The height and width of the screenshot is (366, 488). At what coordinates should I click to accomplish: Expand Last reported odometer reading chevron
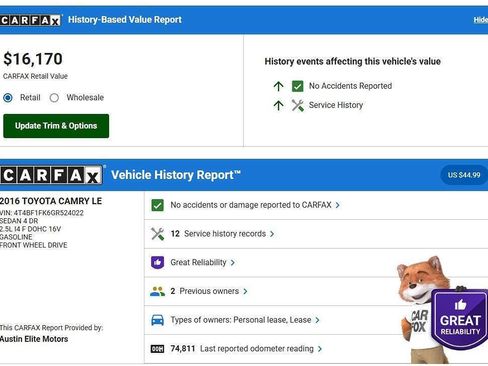point(320,349)
